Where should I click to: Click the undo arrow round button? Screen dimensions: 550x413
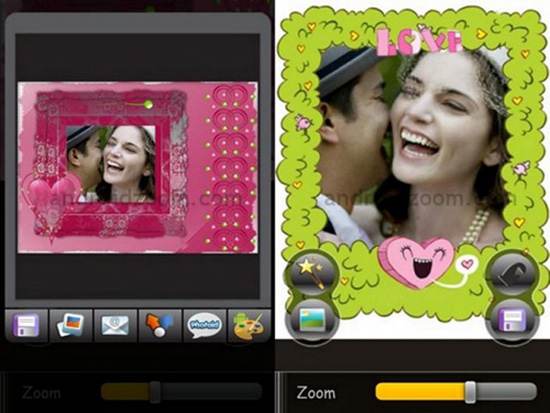coord(513,273)
